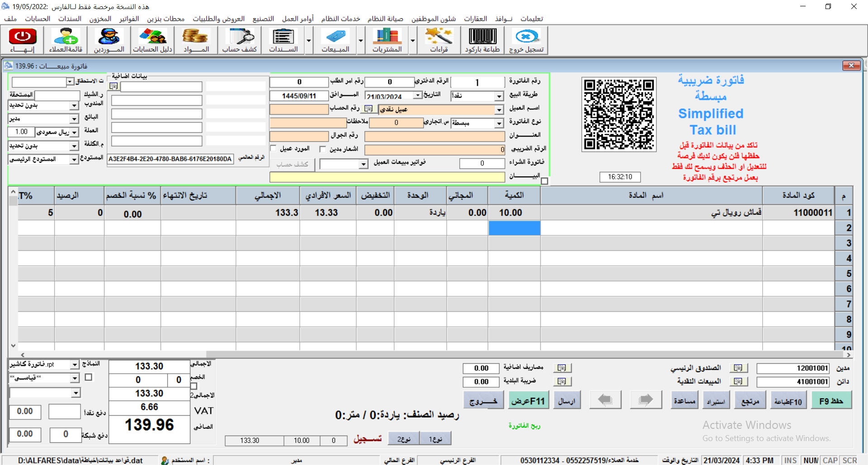Click lookup icon for الصندوق الرئيسي account
The width and height of the screenshot is (868, 465).
(x=738, y=368)
